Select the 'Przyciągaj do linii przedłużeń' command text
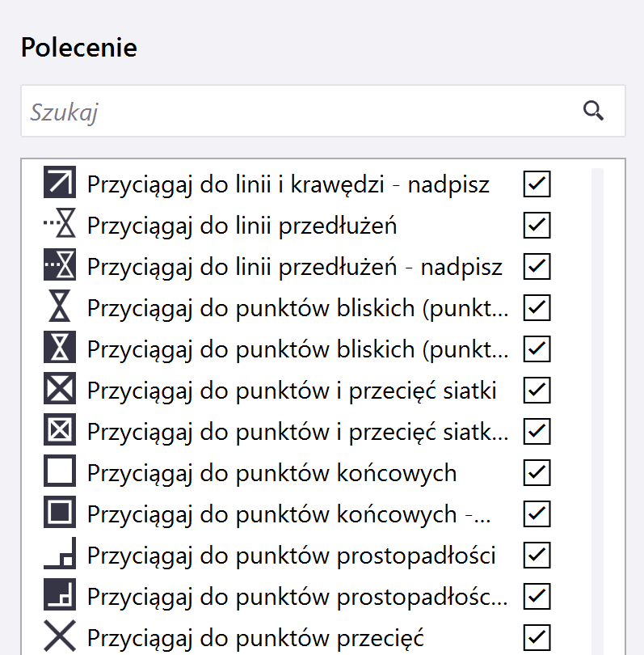The width and height of the screenshot is (644, 655). (x=242, y=226)
